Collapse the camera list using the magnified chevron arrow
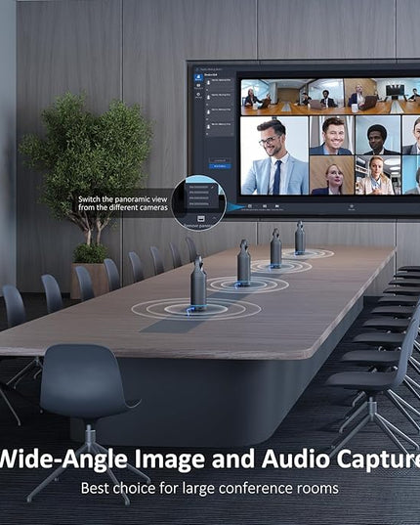Image resolution: width=420 pixels, height=525 pixels. point(214,218)
